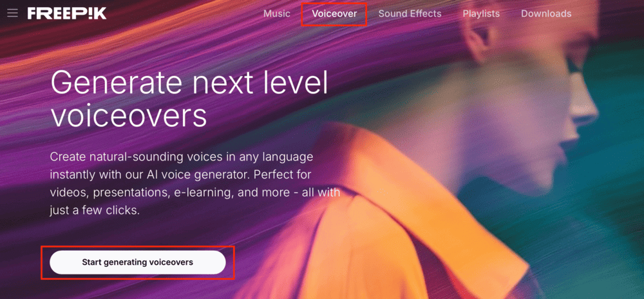
Task: Open the hamburger menu icon
Action: pyautogui.click(x=13, y=13)
